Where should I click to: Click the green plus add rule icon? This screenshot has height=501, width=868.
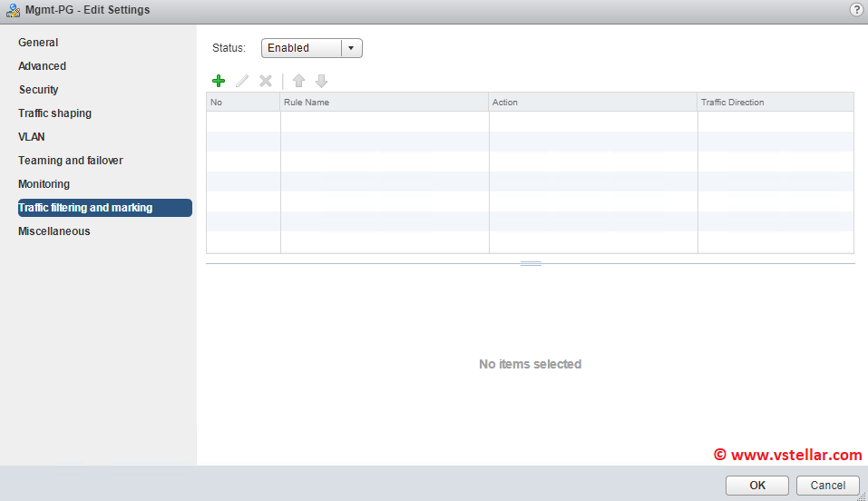219,81
